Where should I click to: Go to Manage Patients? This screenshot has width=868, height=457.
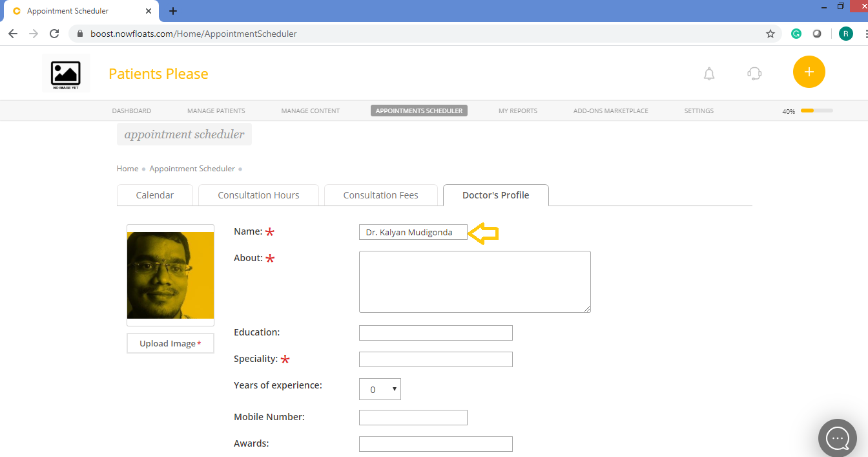[x=216, y=111]
